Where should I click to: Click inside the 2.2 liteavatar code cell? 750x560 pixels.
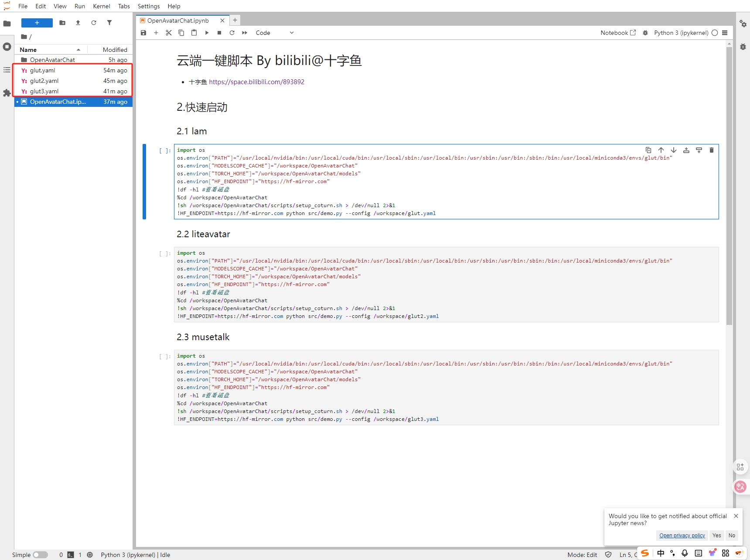point(446,284)
